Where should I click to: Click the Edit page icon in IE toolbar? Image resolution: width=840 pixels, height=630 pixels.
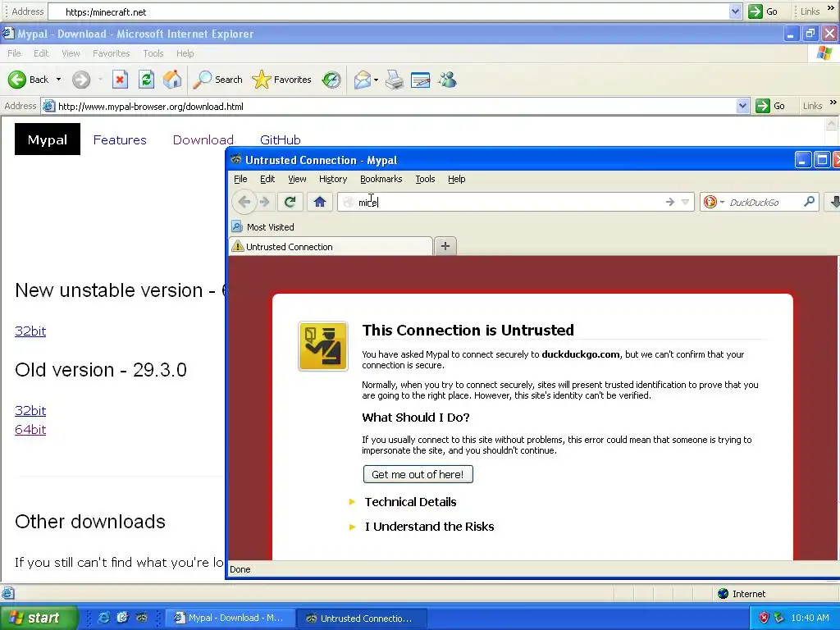pos(420,80)
